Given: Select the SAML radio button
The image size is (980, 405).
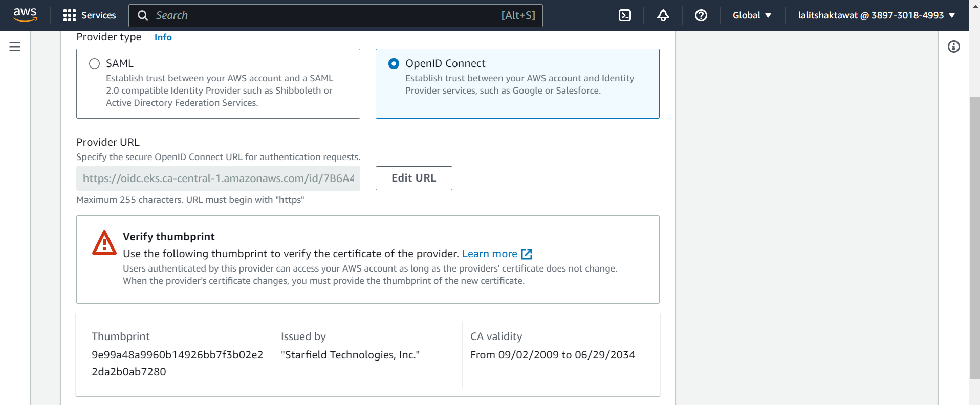Looking at the screenshot, I should (94, 63).
